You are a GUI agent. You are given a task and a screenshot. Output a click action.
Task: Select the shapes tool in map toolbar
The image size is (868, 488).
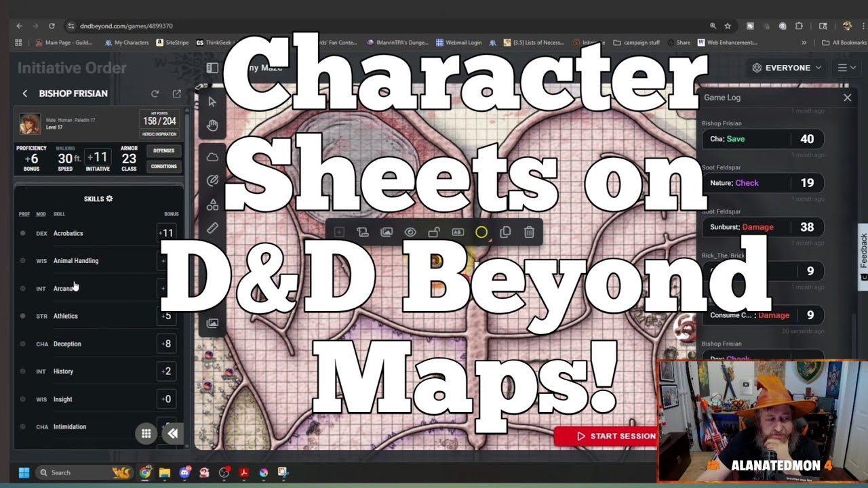click(212, 204)
